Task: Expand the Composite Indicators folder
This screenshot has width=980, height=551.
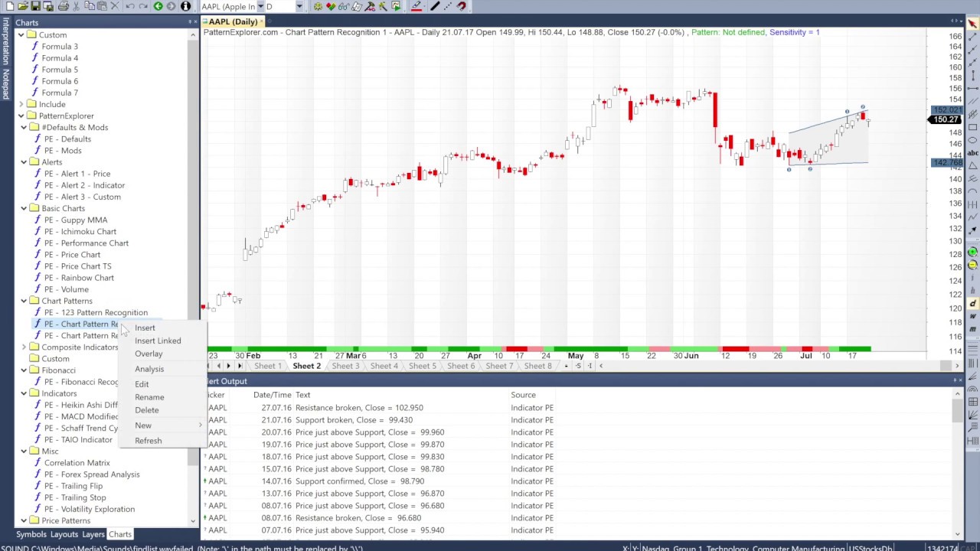Action: coord(24,347)
